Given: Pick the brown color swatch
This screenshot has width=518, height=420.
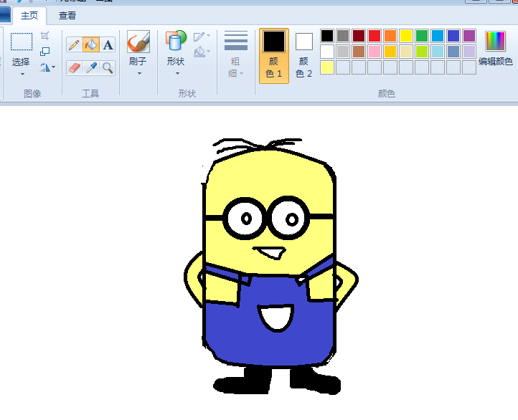Looking at the screenshot, I should pyautogui.click(x=359, y=52).
